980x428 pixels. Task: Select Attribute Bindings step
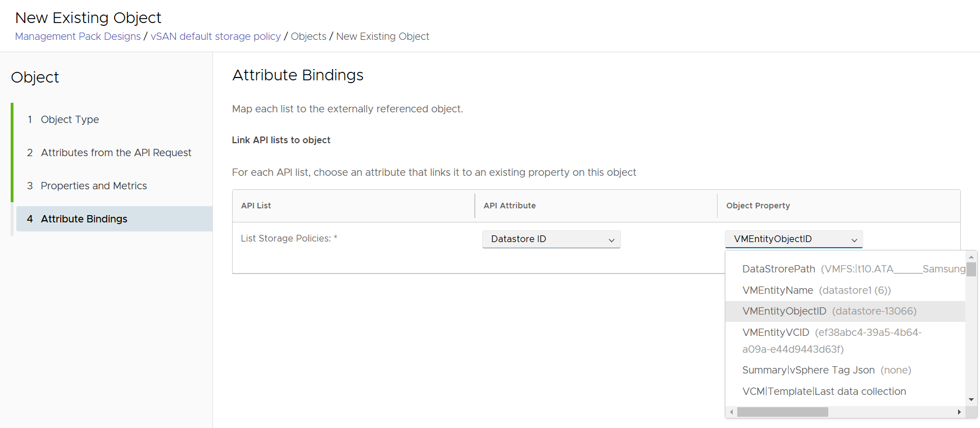(84, 219)
